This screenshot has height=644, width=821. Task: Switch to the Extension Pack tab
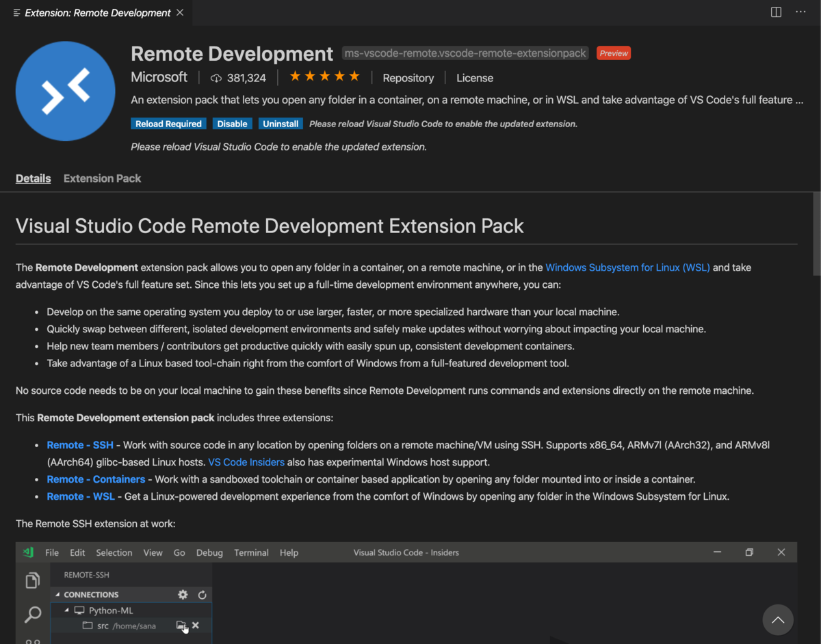tap(102, 178)
